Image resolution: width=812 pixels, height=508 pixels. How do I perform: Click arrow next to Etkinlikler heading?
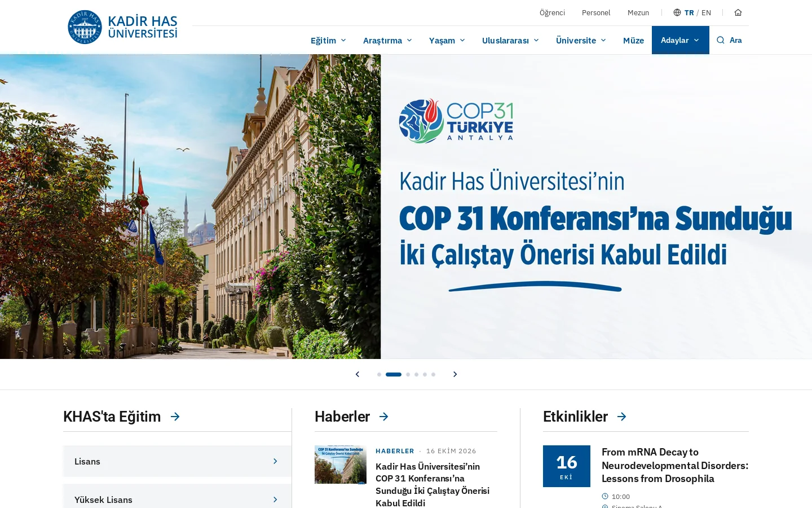(622, 417)
